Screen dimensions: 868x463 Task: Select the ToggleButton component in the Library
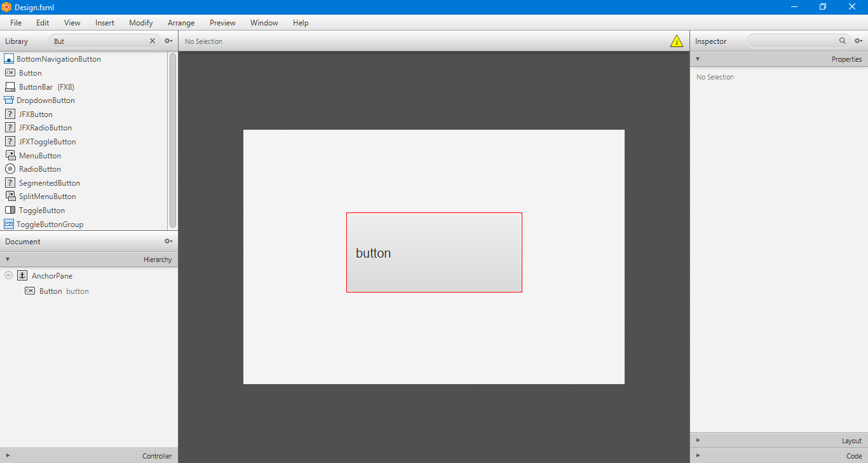39,210
